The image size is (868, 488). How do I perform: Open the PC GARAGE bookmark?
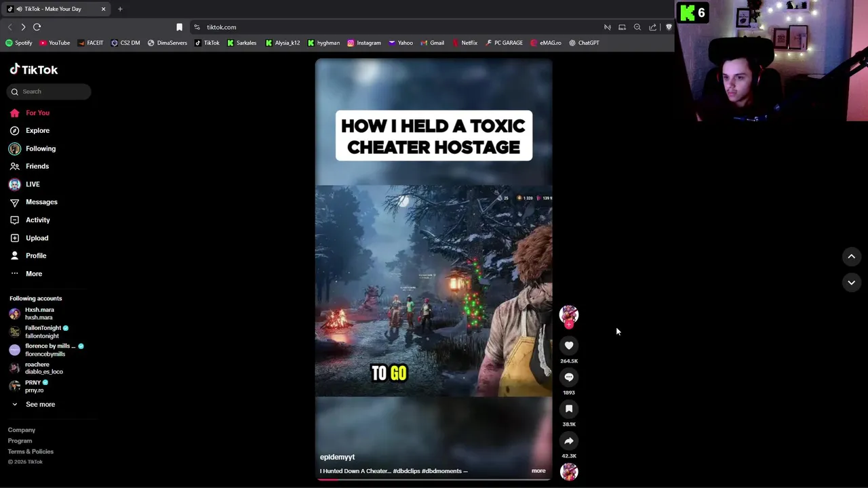click(504, 43)
